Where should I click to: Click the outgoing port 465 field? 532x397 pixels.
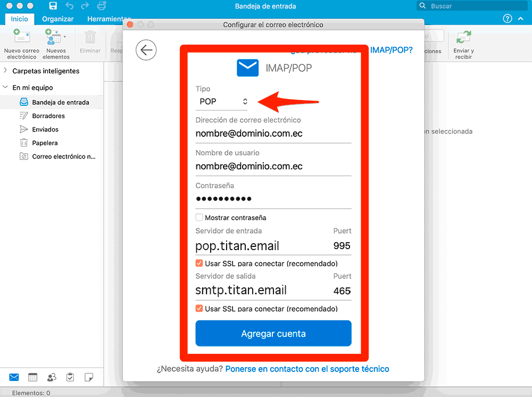(342, 291)
